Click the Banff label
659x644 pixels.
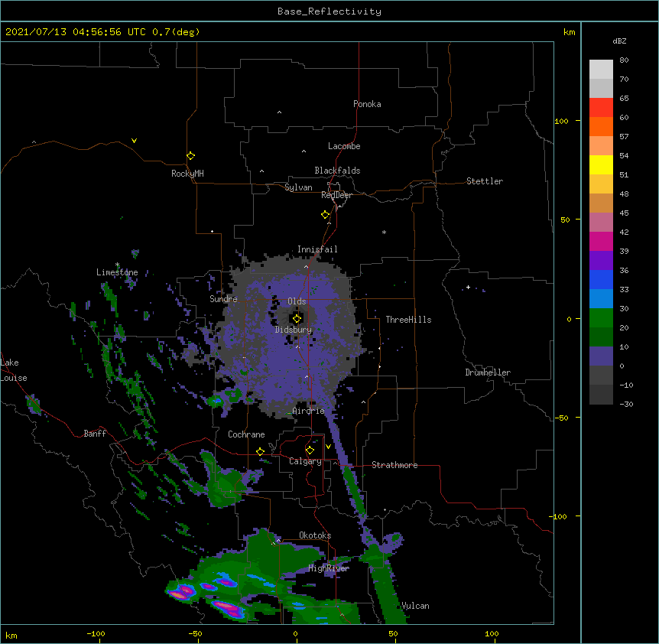pyautogui.click(x=95, y=434)
